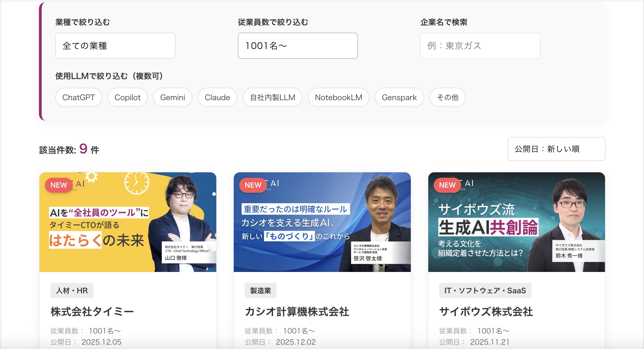Click the IT・ソフトウェア・SaaS category tag
Screen dimensions: 644x349
click(485, 290)
